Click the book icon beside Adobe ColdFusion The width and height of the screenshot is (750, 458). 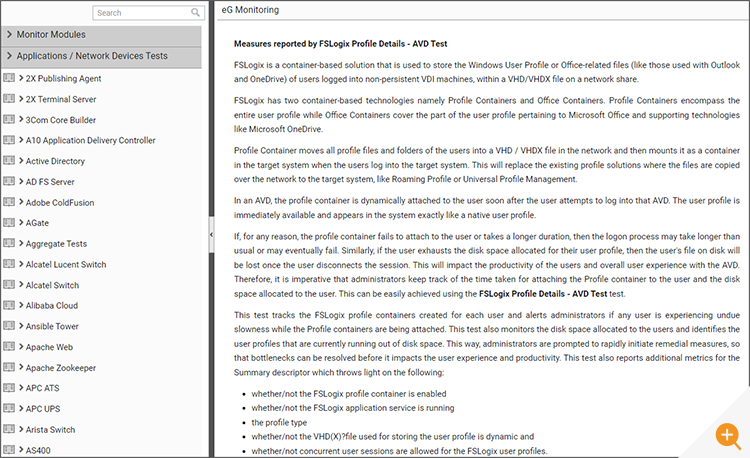[x=9, y=202]
